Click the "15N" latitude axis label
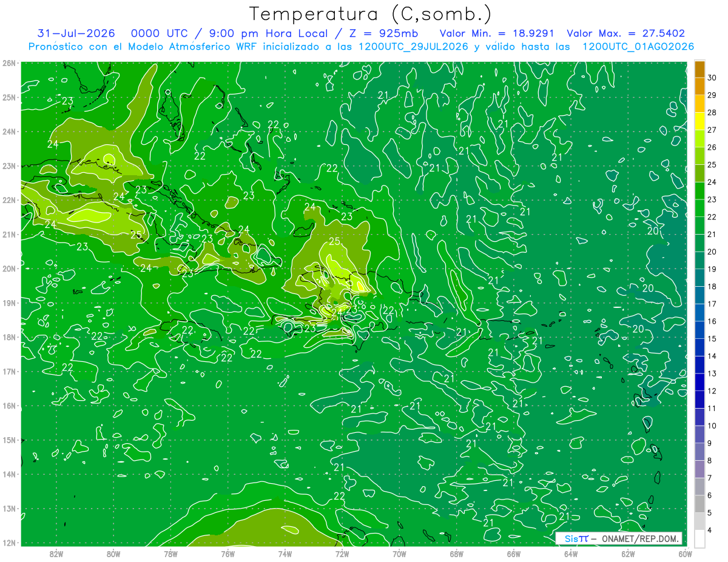This screenshot has width=728, height=562. 8,440
